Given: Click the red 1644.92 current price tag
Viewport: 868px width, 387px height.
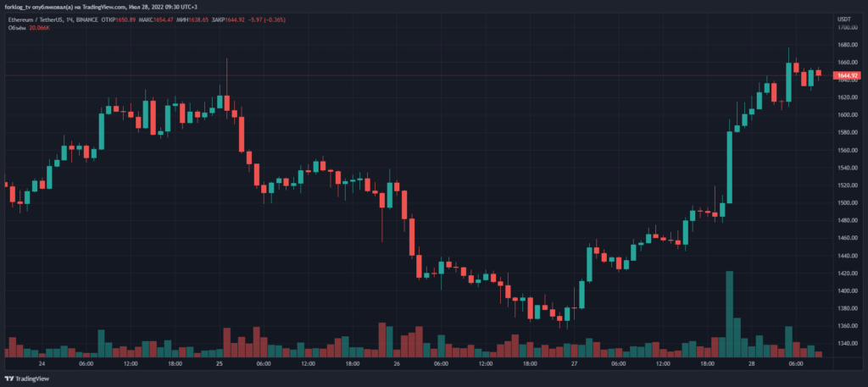Looking at the screenshot, I should coord(847,76).
